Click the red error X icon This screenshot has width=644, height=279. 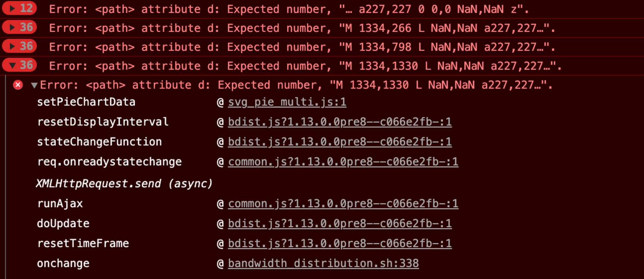pyautogui.click(x=18, y=85)
